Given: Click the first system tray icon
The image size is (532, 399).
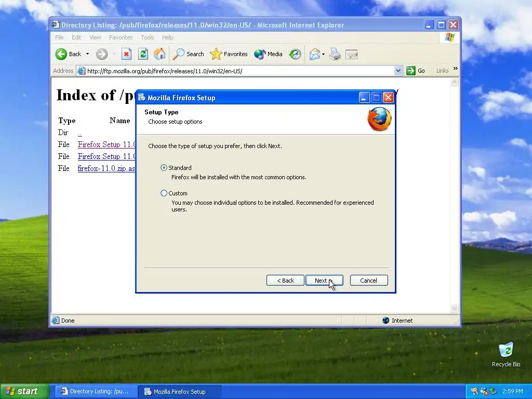Looking at the screenshot, I should [x=474, y=391].
